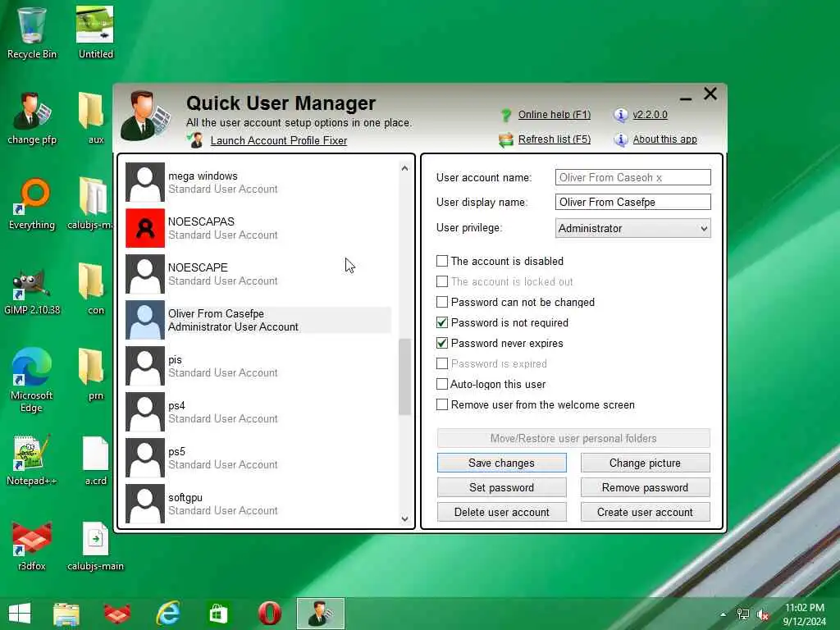The width and height of the screenshot is (840, 630).
Task: Launch the Everything search shortcut
Action: (32, 203)
